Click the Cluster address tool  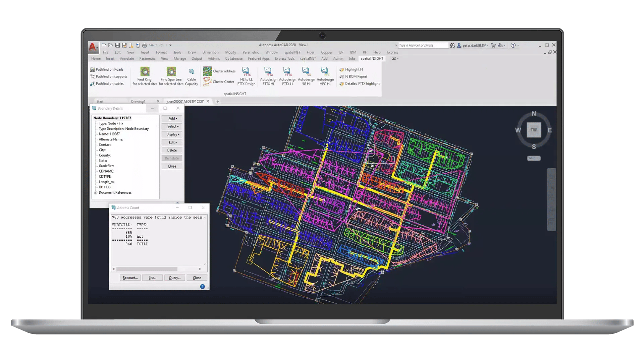(x=219, y=71)
